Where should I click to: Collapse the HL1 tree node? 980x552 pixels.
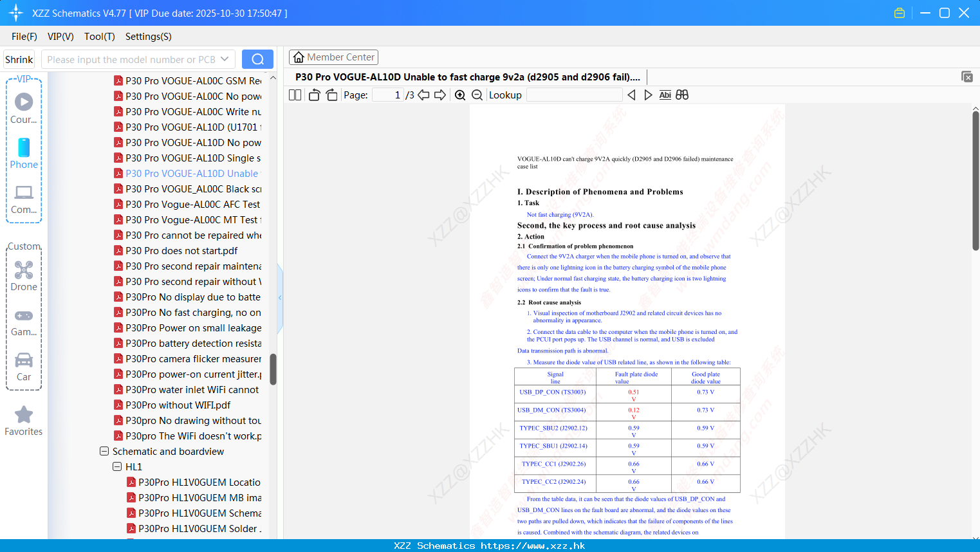click(117, 466)
